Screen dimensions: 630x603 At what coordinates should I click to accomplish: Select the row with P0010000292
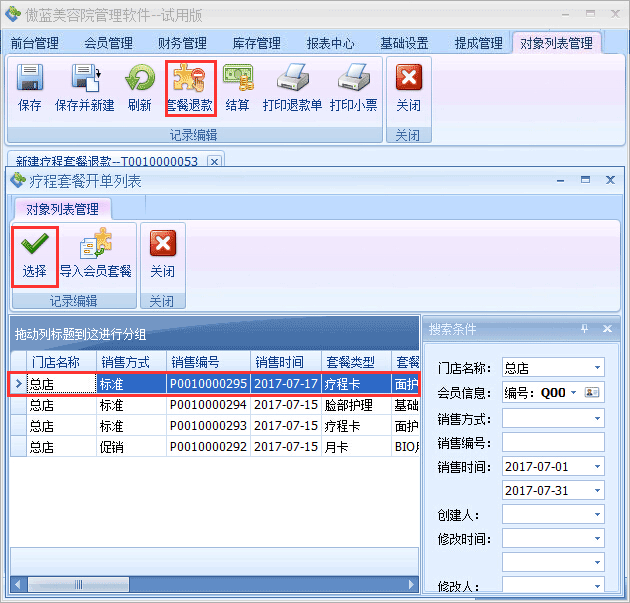215,447
